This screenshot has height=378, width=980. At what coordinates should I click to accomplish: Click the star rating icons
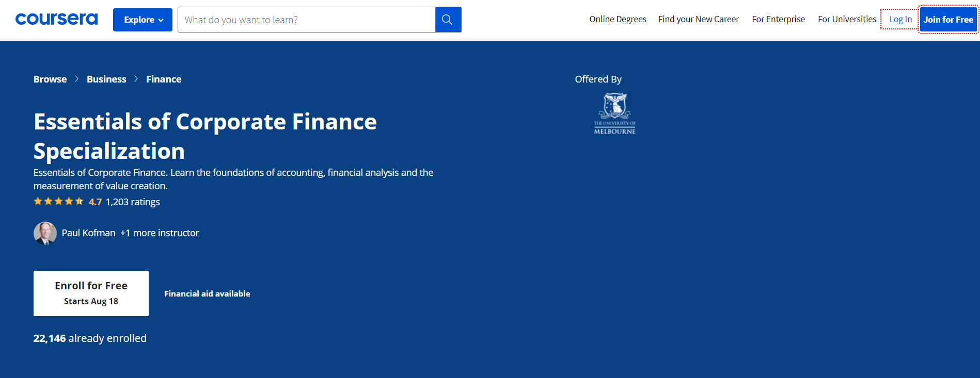click(x=58, y=202)
